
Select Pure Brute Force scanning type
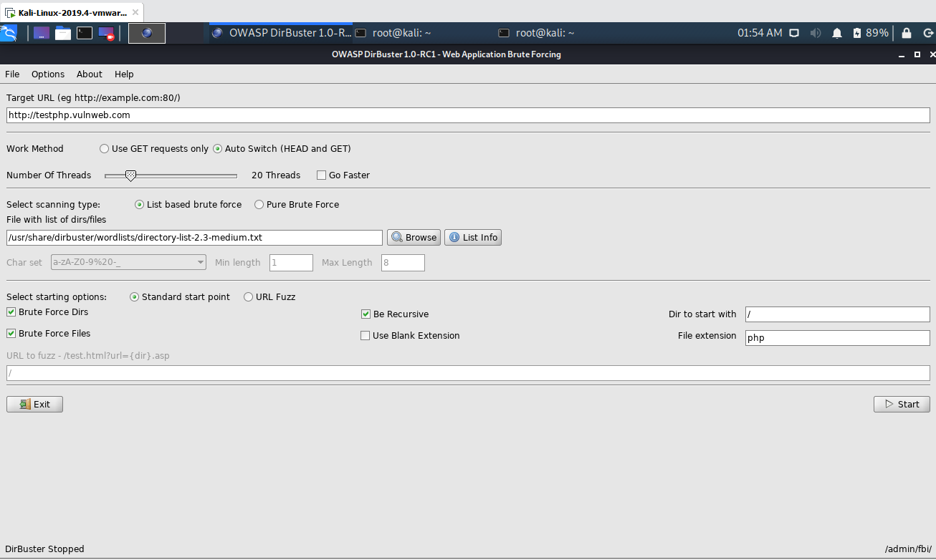click(x=297, y=205)
